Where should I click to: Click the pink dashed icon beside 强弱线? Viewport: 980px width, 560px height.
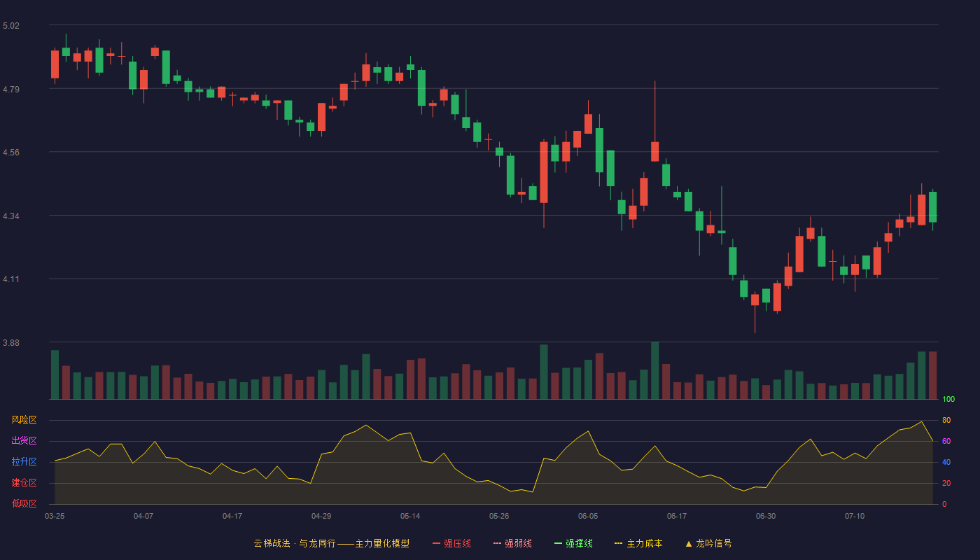point(498,543)
